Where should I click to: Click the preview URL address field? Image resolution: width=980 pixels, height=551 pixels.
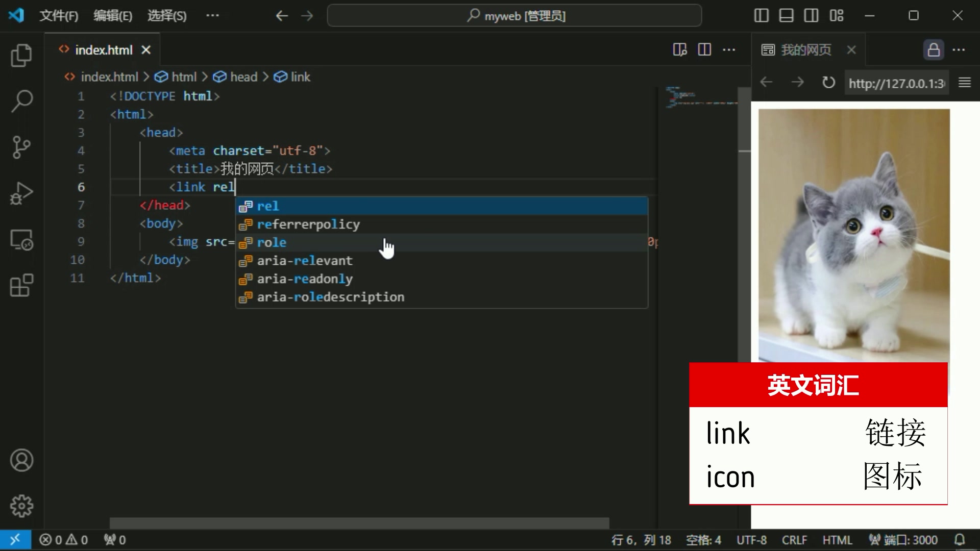coord(896,83)
